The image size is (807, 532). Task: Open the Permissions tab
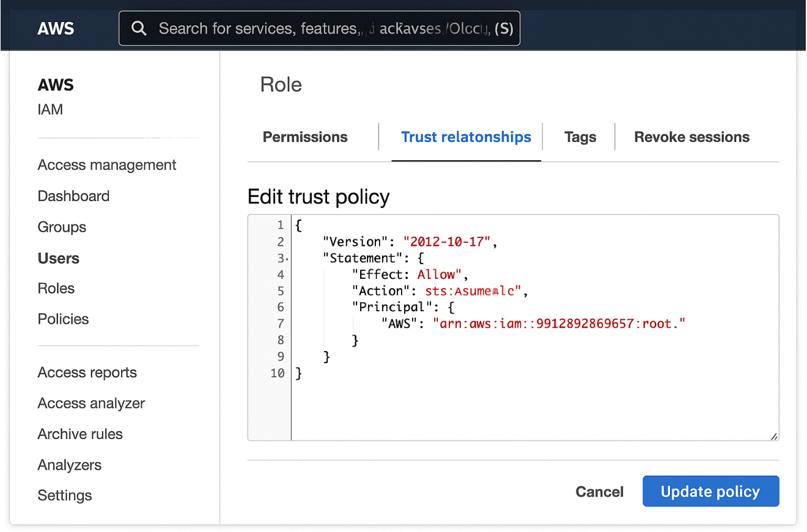pos(305,137)
